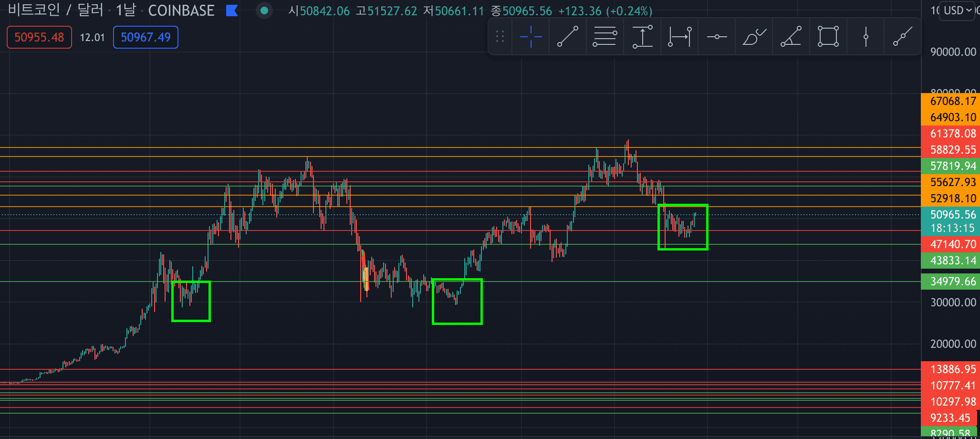Click the blue buy price 50967.49 button
The width and height of the screenshot is (980, 439).
click(x=146, y=37)
